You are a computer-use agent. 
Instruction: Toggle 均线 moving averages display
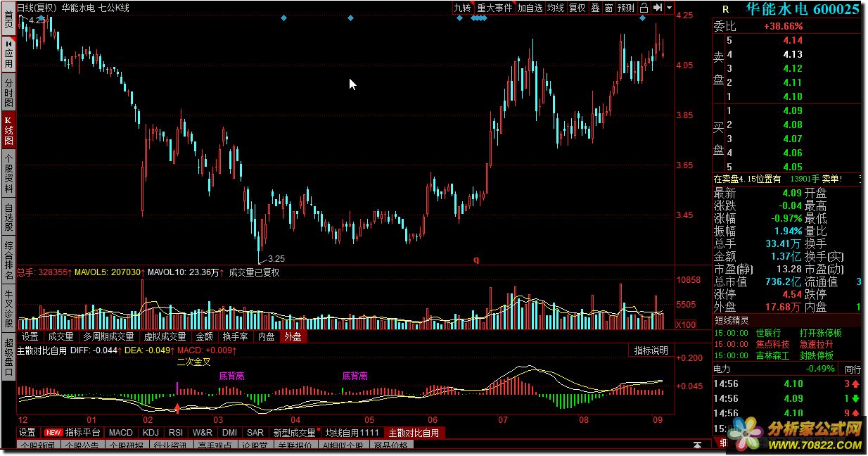556,8
